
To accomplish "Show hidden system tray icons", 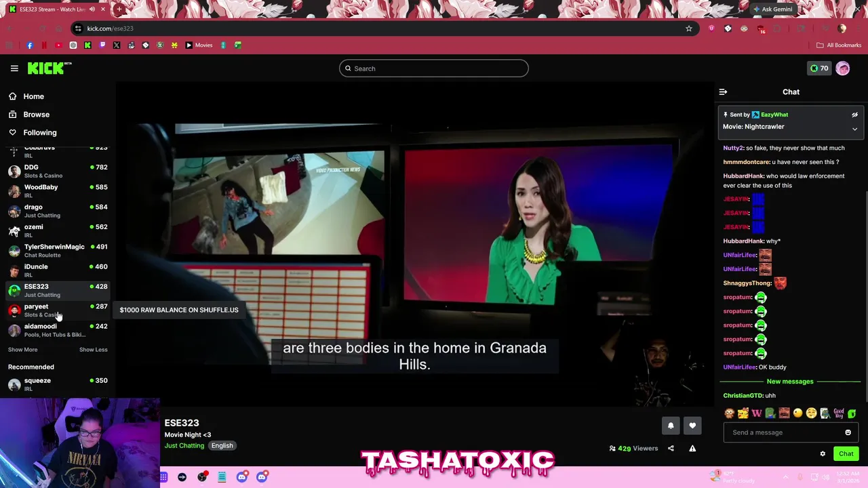I will [x=785, y=477].
